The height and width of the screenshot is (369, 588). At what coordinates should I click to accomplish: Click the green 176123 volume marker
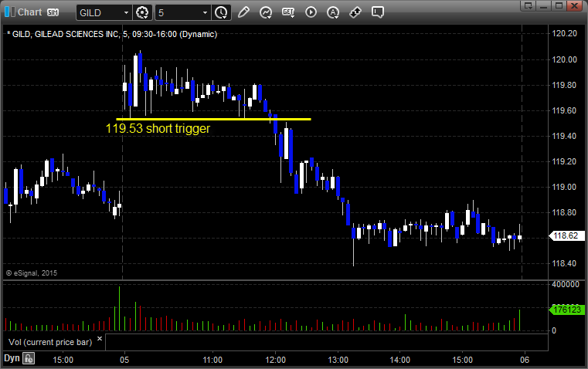(x=566, y=310)
